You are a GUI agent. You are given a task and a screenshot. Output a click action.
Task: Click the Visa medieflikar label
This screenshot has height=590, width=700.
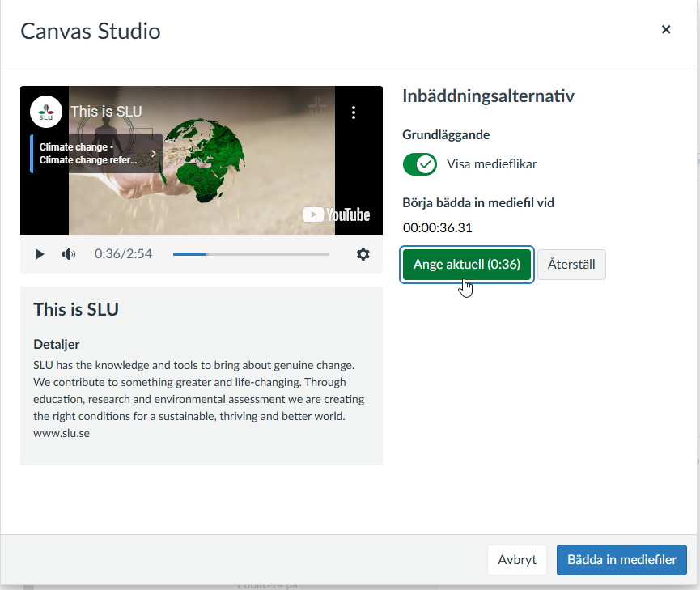click(491, 164)
